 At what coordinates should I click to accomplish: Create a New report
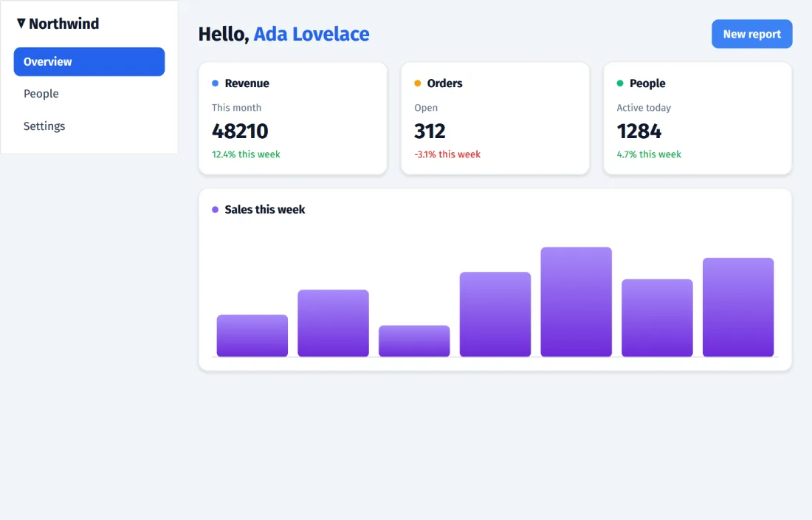pos(752,34)
